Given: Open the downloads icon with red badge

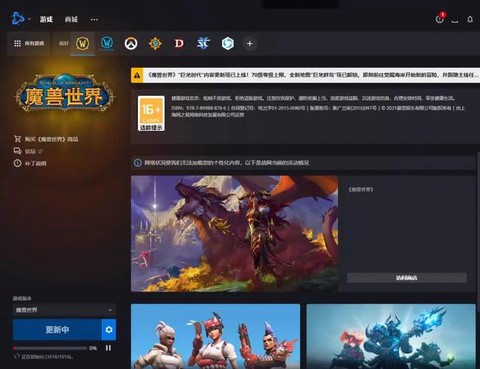Looking at the screenshot, I should (440, 19).
